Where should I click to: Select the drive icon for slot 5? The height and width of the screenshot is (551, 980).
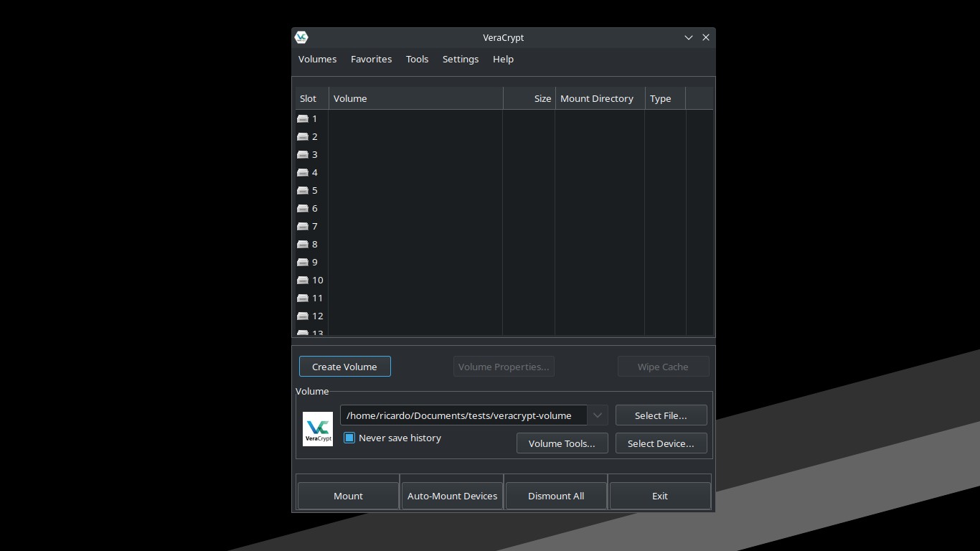[303, 190]
